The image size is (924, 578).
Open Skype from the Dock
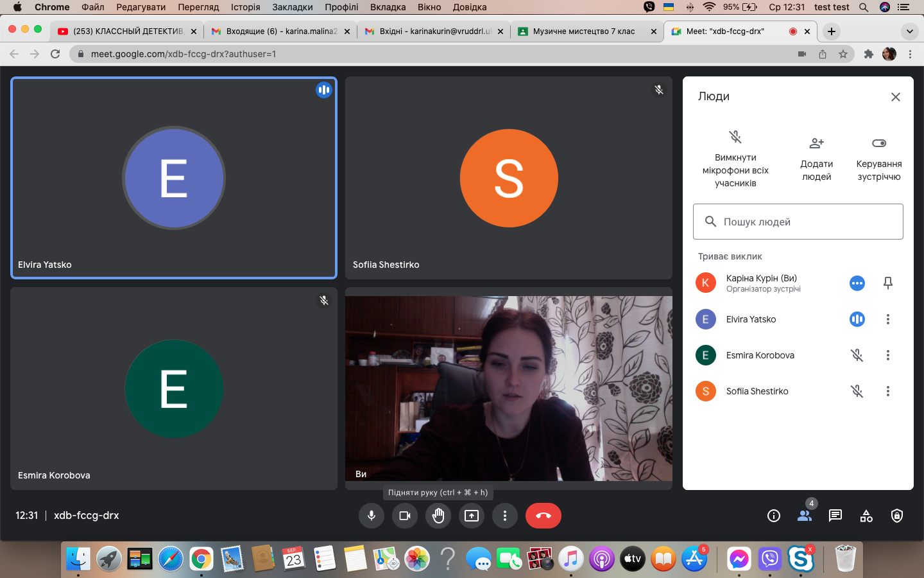point(801,559)
